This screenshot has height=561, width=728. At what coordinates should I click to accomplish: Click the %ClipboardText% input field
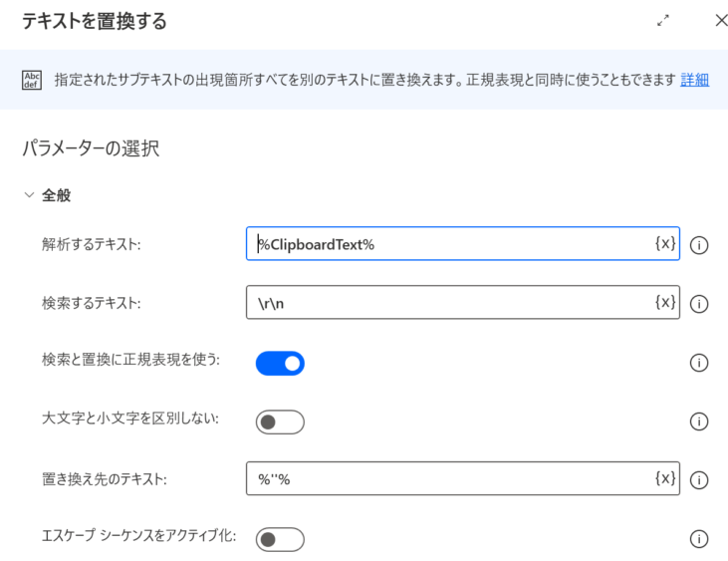pos(463,243)
